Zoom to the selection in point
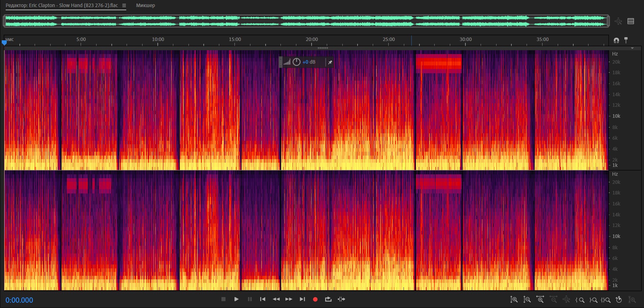 click(x=580, y=300)
